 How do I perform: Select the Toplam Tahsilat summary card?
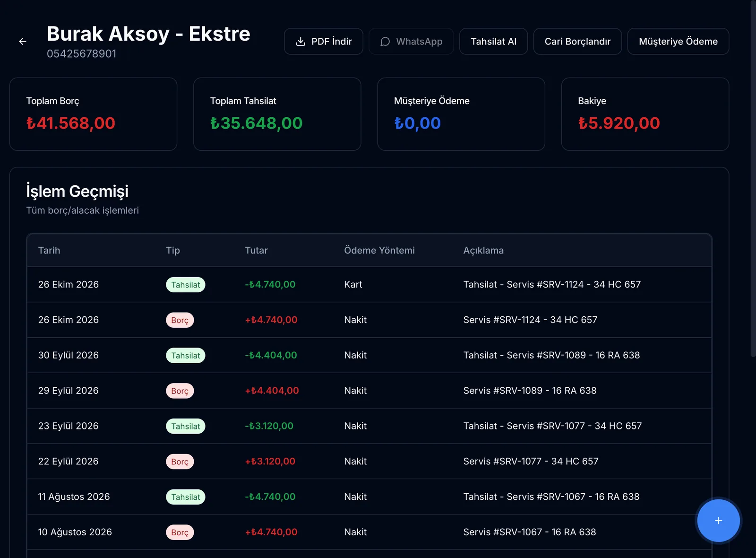pos(277,114)
